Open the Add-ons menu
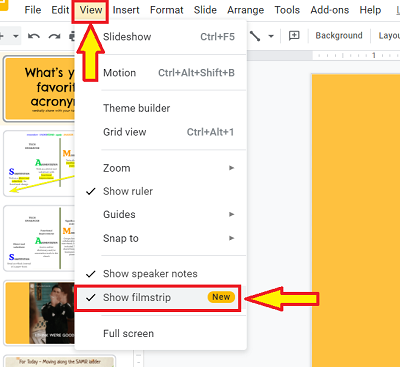The height and width of the screenshot is (367, 400). tap(330, 10)
